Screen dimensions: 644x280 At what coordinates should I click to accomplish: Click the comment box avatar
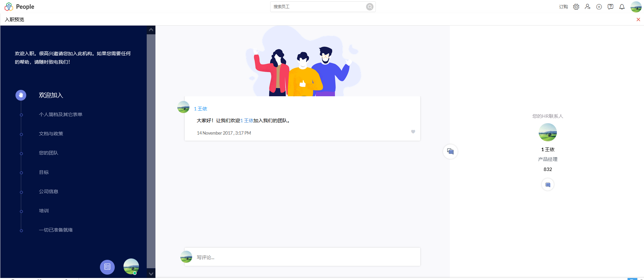point(186,257)
